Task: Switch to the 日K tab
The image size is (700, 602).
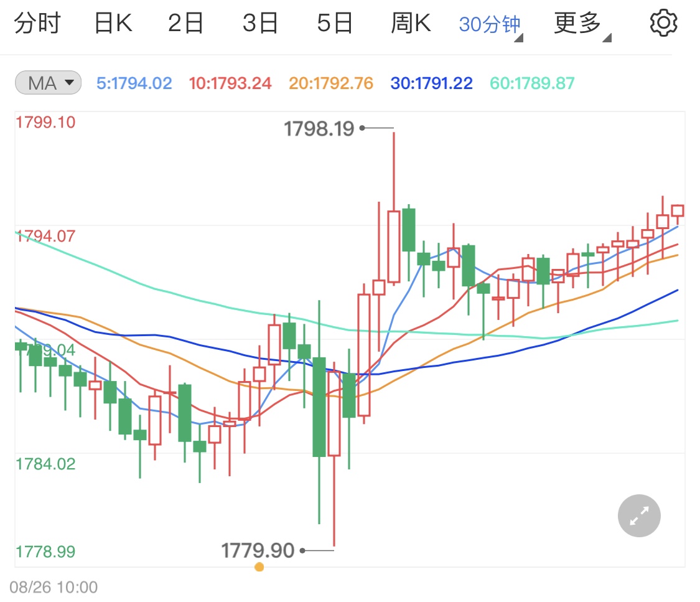Action: 113,23
